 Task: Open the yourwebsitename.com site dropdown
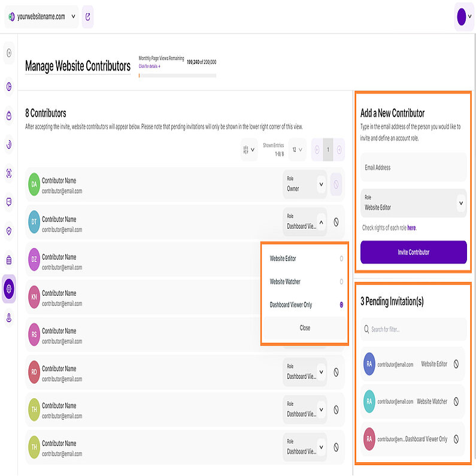click(41, 17)
